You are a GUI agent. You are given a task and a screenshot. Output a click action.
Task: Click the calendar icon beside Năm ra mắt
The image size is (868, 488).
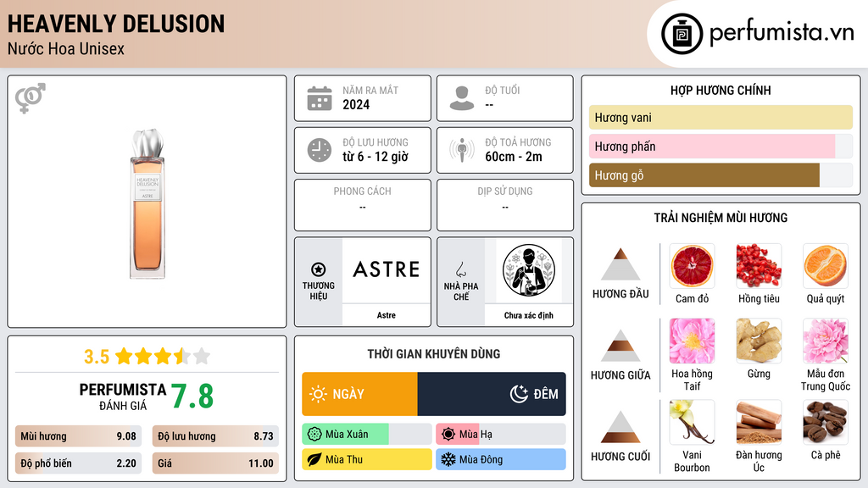pos(320,98)
